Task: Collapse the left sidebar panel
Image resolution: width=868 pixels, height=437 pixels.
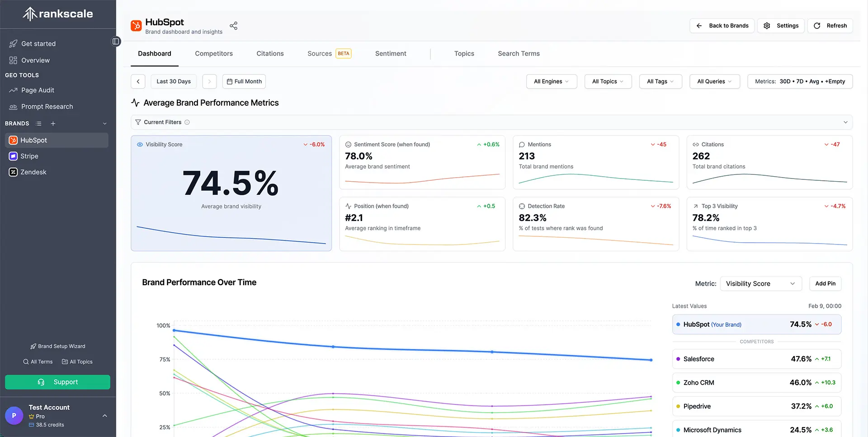Action: click(116, 41)
